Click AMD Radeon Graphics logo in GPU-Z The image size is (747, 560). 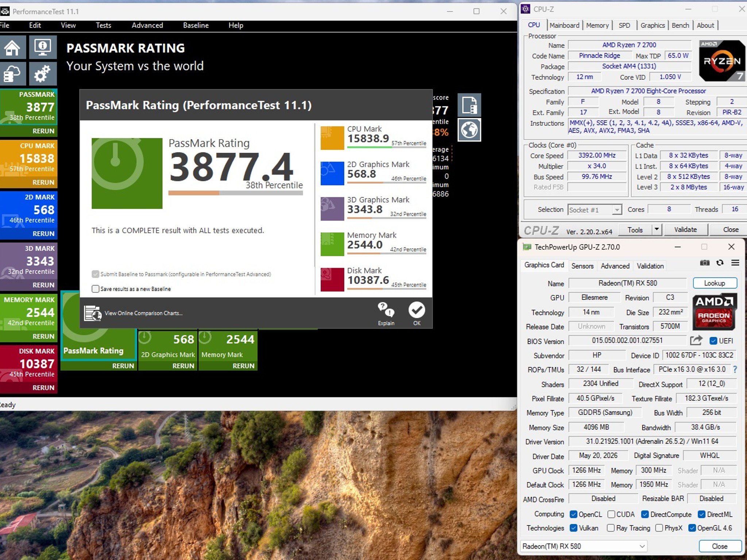pos(714,312)
